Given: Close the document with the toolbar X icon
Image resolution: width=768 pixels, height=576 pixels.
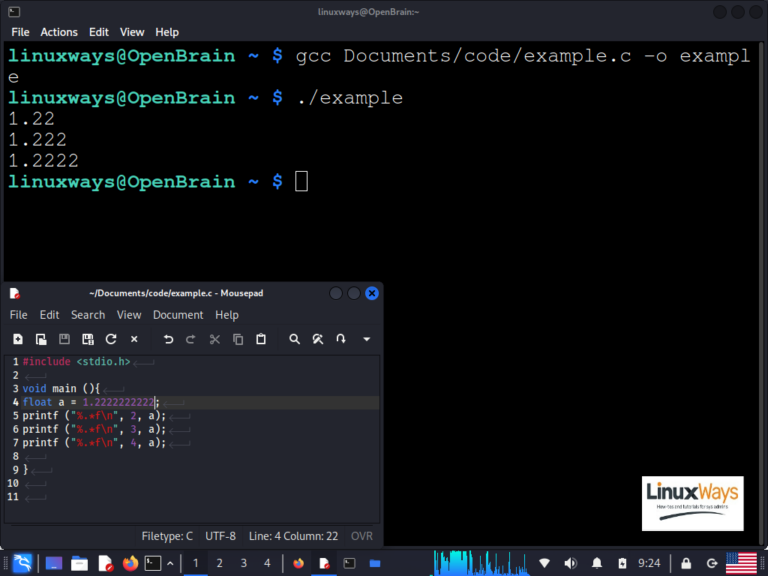Looking at the screenshot, I should (x=134, y=339).
